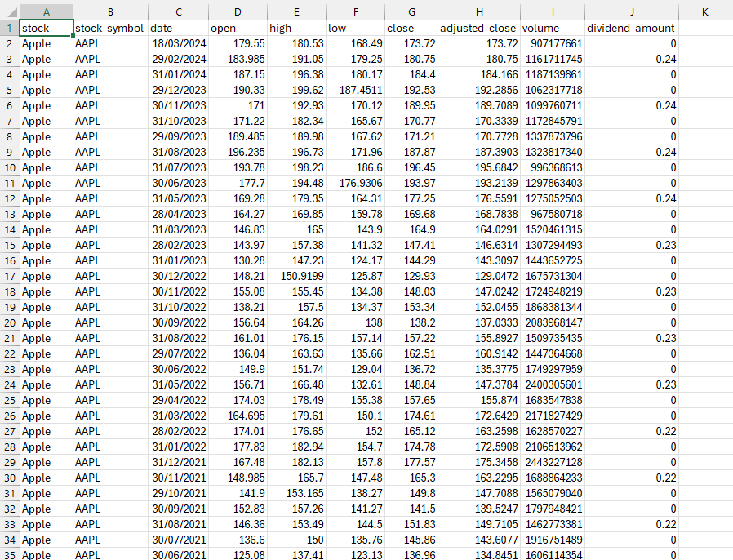Select date cell 18/03/2024
This screenshot has height=560, width=733.
[179, 43]
